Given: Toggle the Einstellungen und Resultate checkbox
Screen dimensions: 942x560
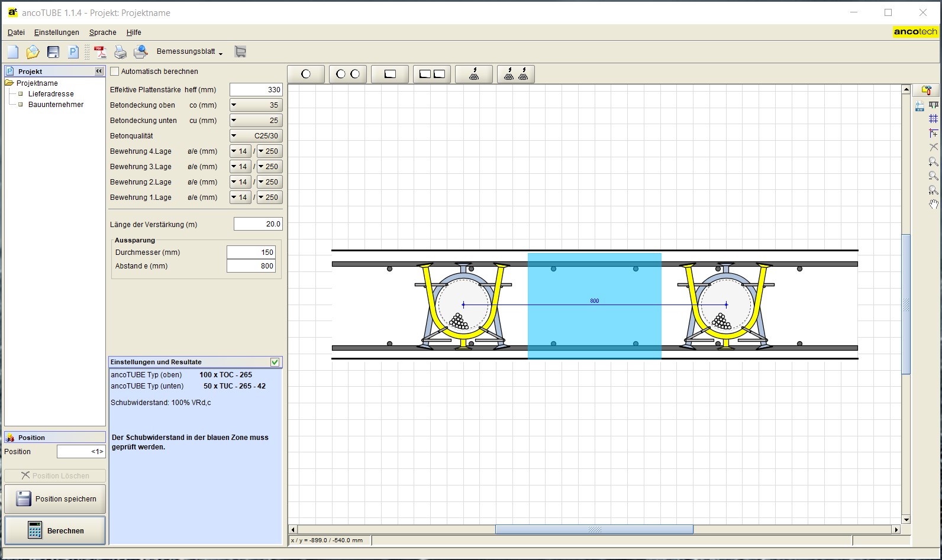Looking at the screenshot, I should click(x=275, y=362).
